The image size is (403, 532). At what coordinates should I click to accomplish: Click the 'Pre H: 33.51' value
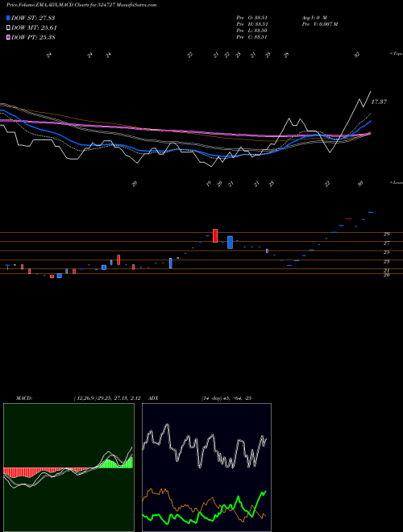click(x=251, y=24)
